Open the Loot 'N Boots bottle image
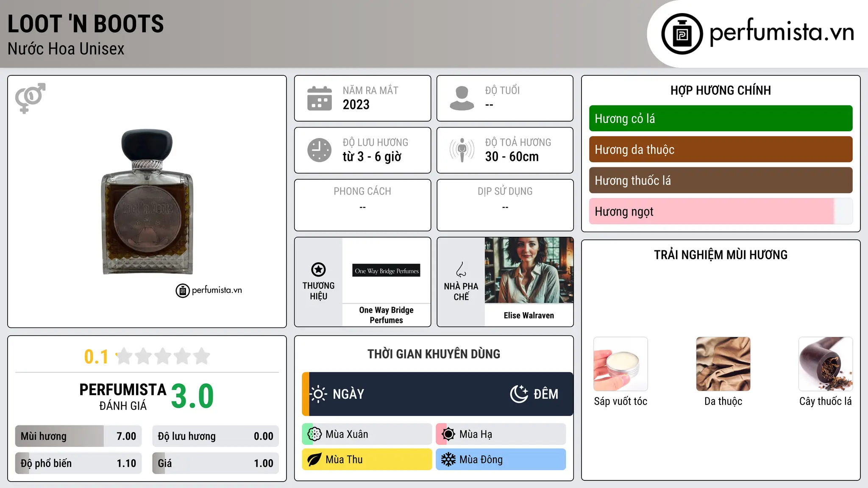 click(147, 202)
